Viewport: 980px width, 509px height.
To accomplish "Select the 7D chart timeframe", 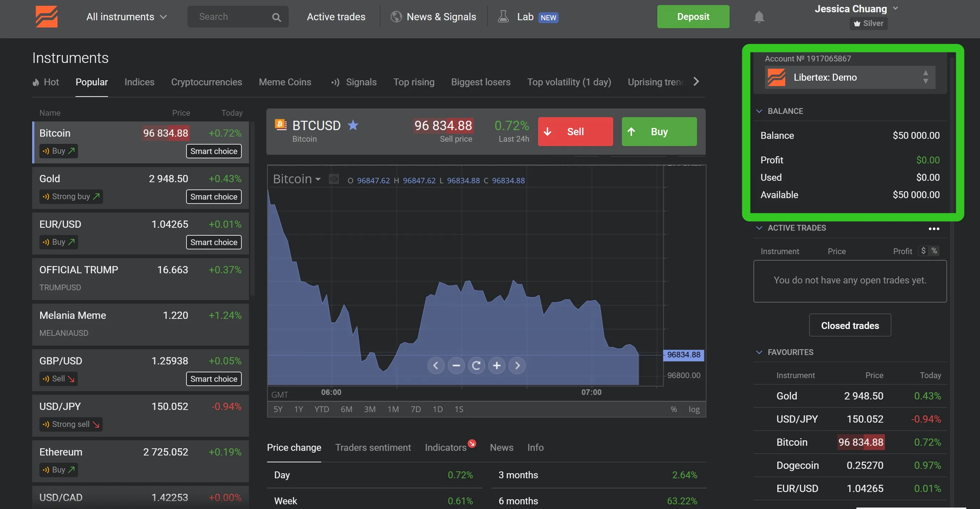I will pos(416,409).
